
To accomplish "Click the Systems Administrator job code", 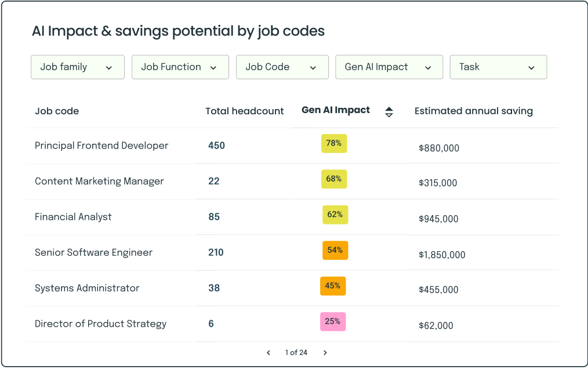I will 87,288.
